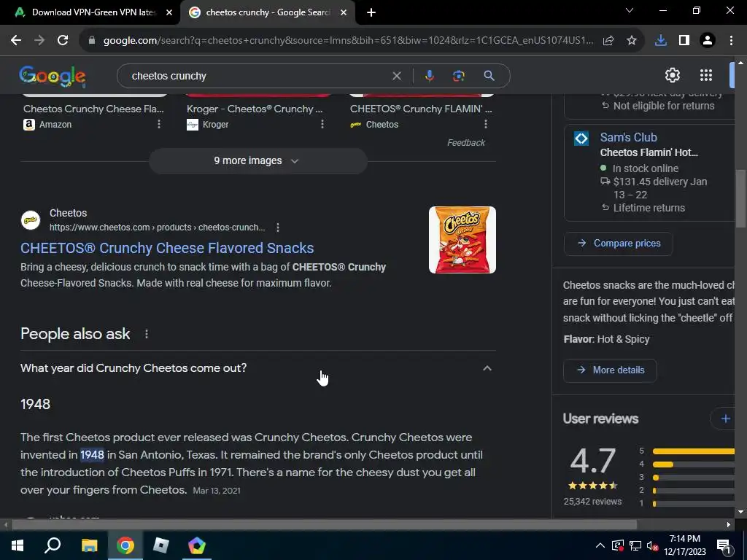Search by image with Google Lens
747x560 pixels.
[x=459, y=76]
